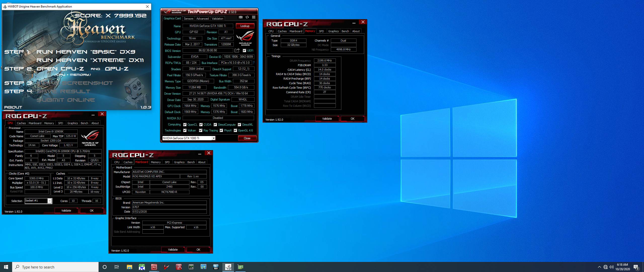Click the Lookup button in GPU-Z
The width and height of the screenshot is (644, 272).
tap(245, 26)
